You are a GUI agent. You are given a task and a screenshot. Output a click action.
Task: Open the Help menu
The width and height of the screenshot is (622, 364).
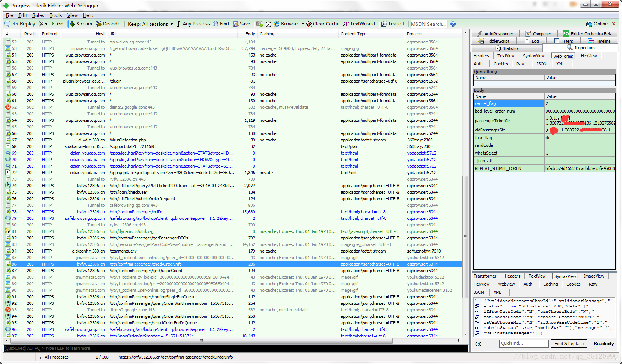88,15
